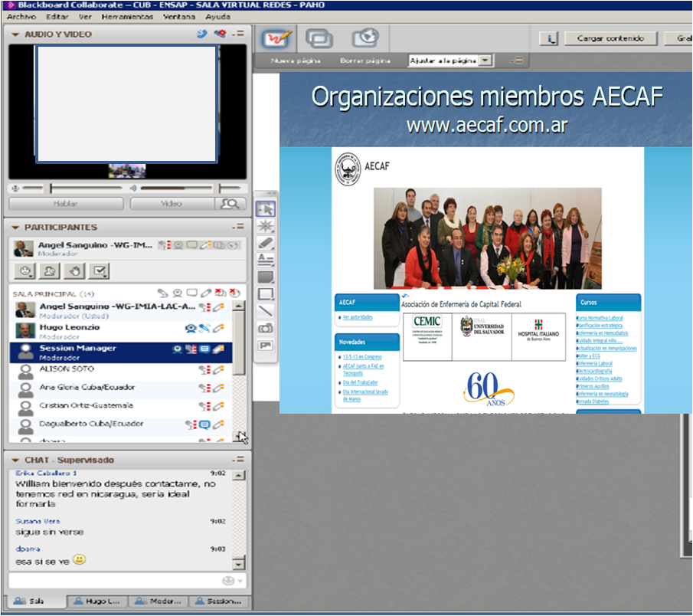Open the Ver menu
The height and width of the screenshot is (616, 693).
tap(85, 16)
